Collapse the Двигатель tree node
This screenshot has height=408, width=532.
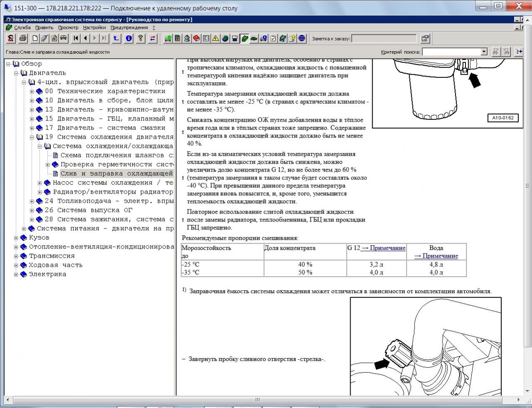pos(16,73)
